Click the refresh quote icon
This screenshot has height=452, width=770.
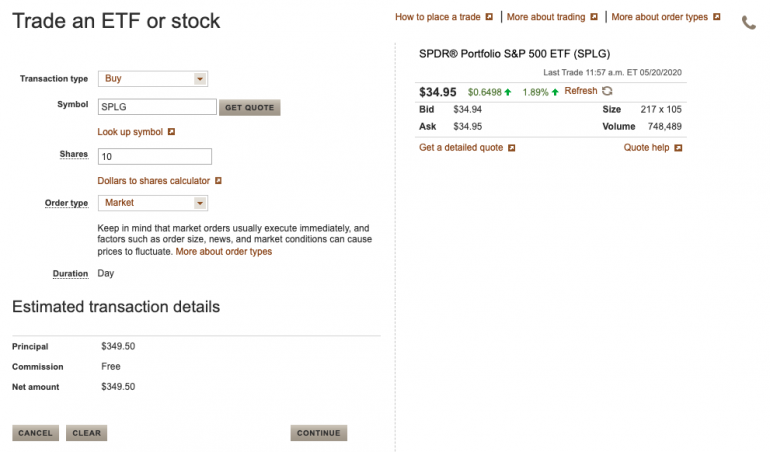pos(607,91)
